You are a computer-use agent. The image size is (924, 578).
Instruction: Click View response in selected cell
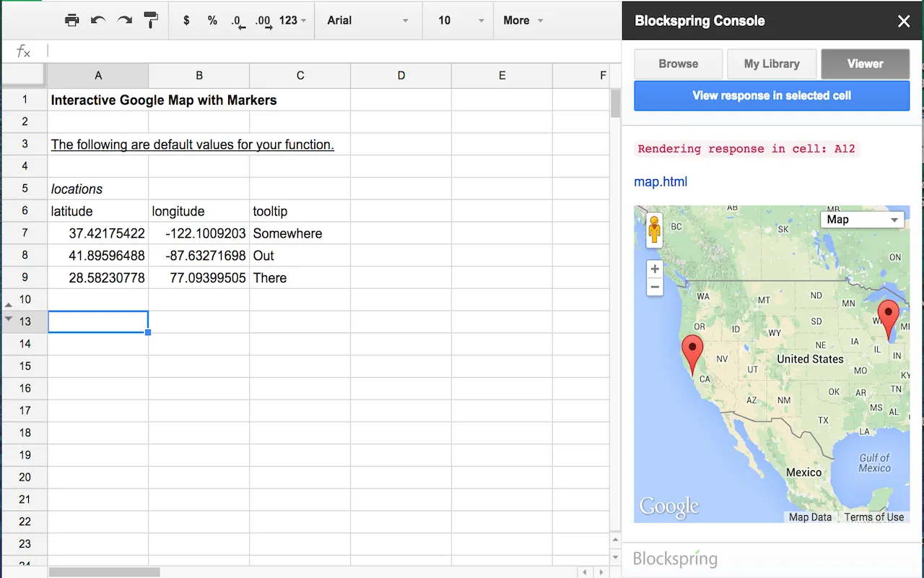772,95
